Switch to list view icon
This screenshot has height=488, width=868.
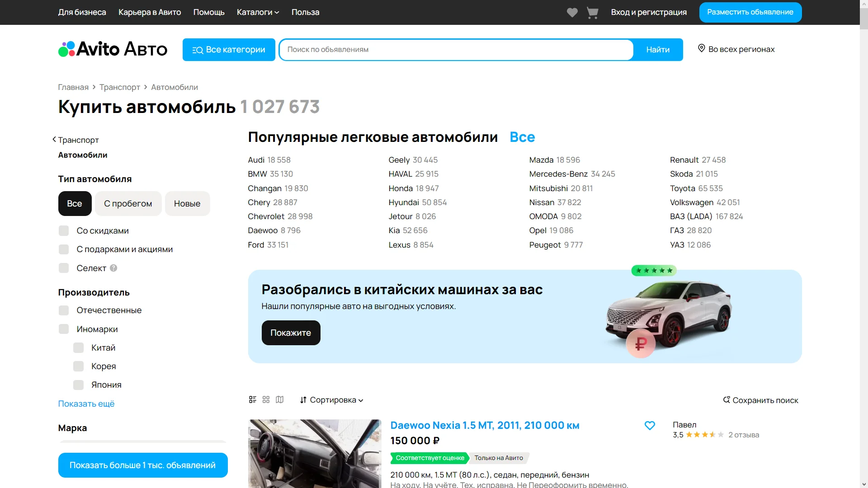pos(252,399)
